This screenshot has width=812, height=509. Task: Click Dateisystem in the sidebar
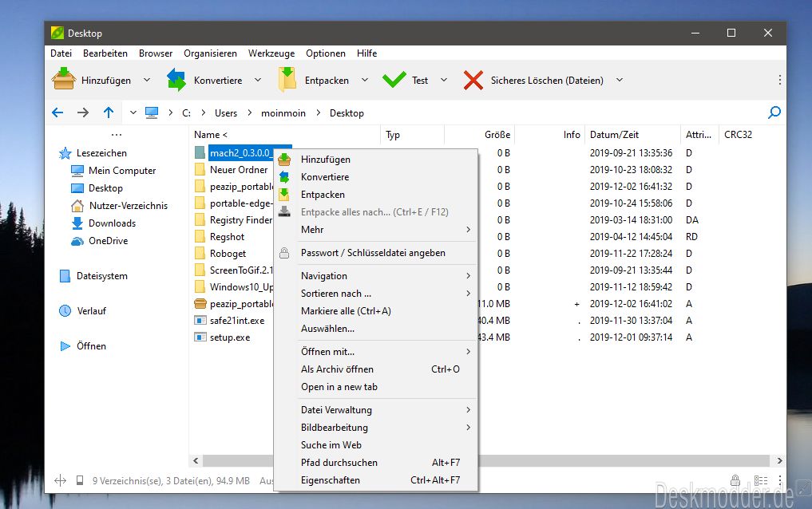click(93, 276)
